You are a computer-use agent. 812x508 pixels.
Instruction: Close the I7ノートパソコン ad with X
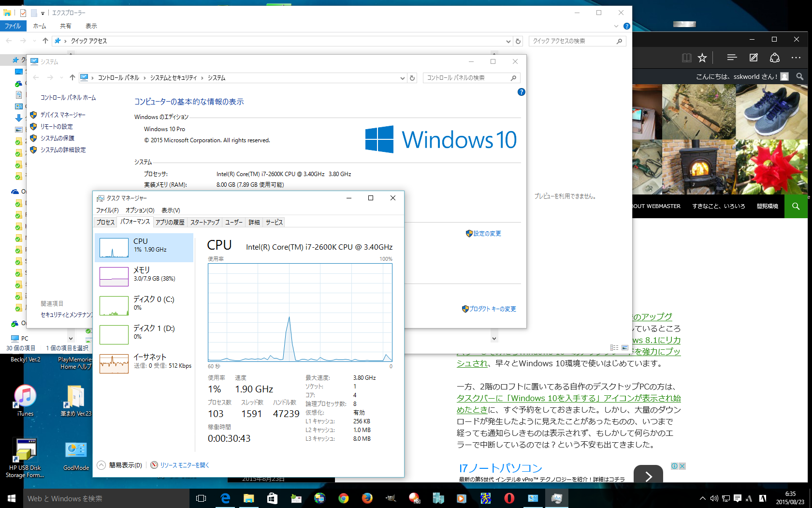pos(682,466)
